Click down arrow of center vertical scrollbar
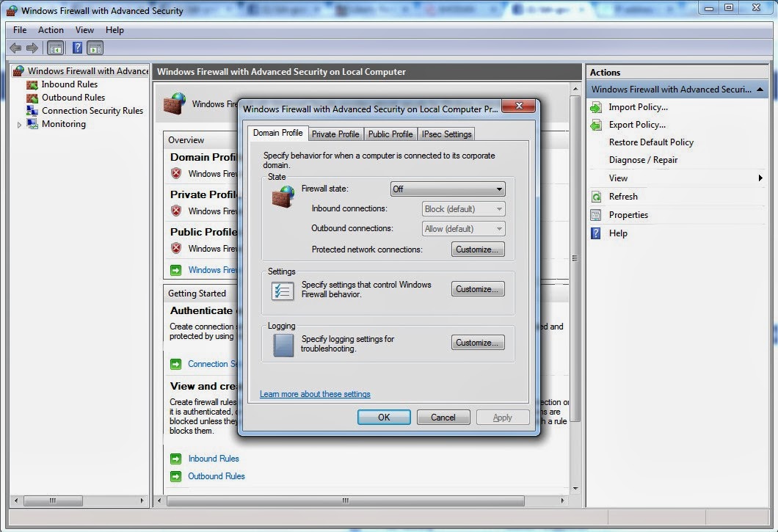This screenshot has height=532, width=778. pyautogui.click(x=575, y=489)
